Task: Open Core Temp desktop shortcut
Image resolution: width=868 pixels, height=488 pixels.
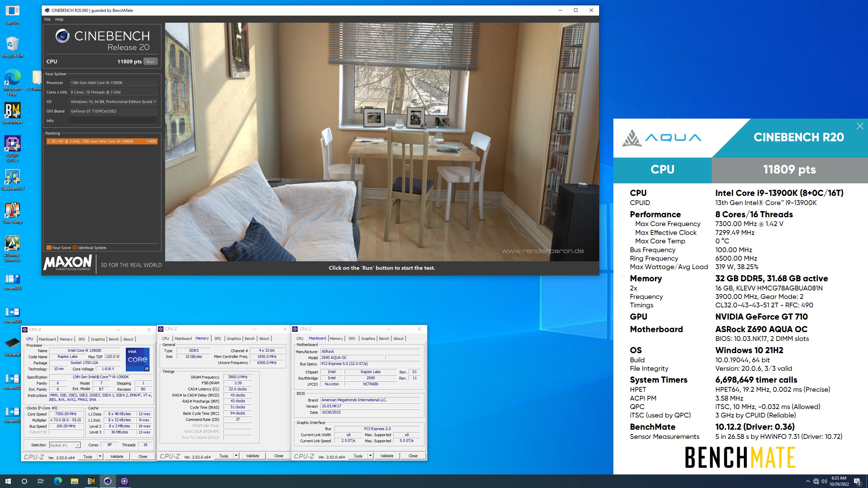Action: click(13, 213)
